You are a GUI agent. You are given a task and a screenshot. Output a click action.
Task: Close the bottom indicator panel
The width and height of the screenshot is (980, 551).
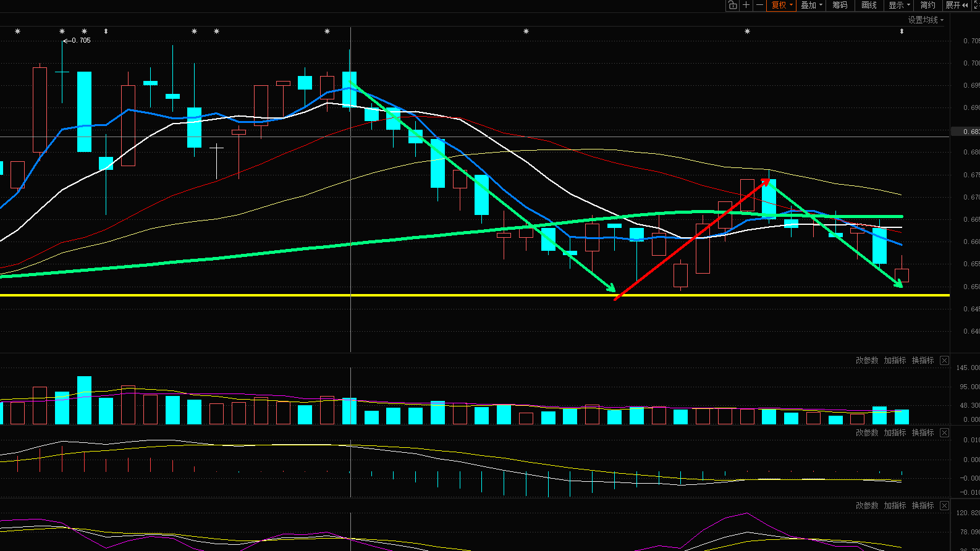coord(944,505)
